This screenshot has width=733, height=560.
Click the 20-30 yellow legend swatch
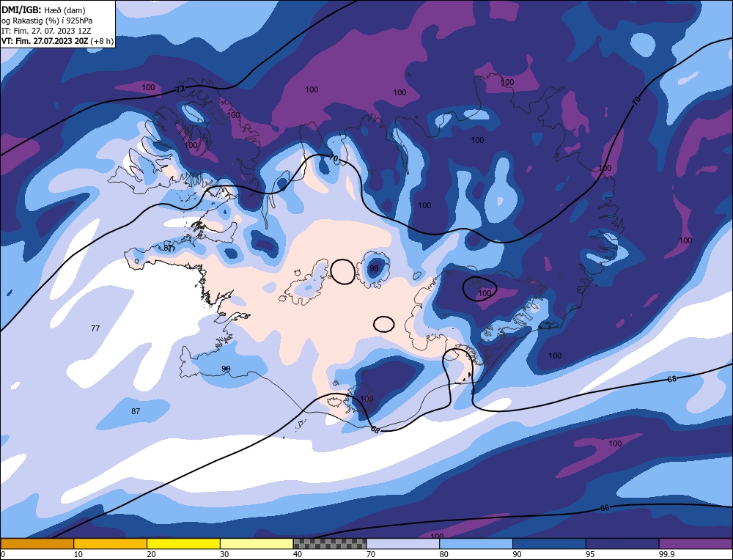(x=183, y=543)
